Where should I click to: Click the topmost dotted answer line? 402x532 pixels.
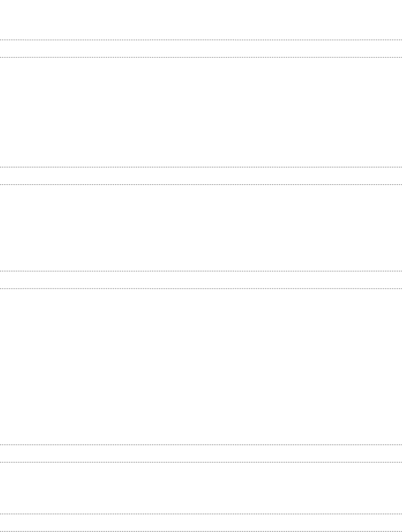201,40
